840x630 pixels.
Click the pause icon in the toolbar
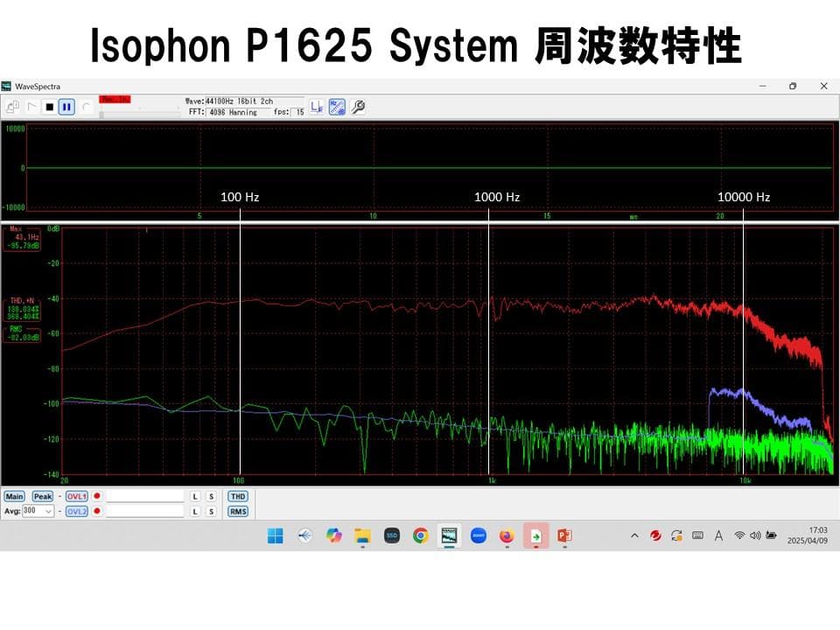pos(65,107)
